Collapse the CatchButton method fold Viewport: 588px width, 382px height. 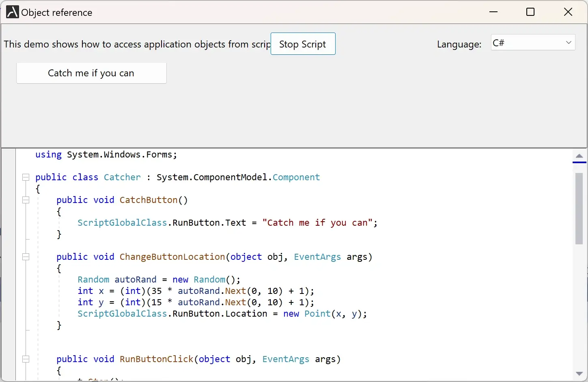[26, 200]
